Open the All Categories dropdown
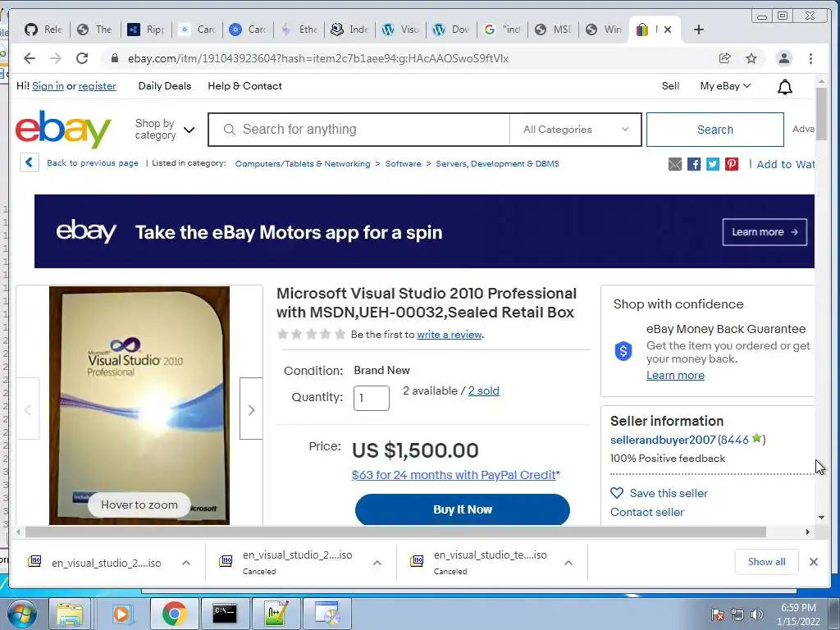840x630 pixels. coord(575,129)
